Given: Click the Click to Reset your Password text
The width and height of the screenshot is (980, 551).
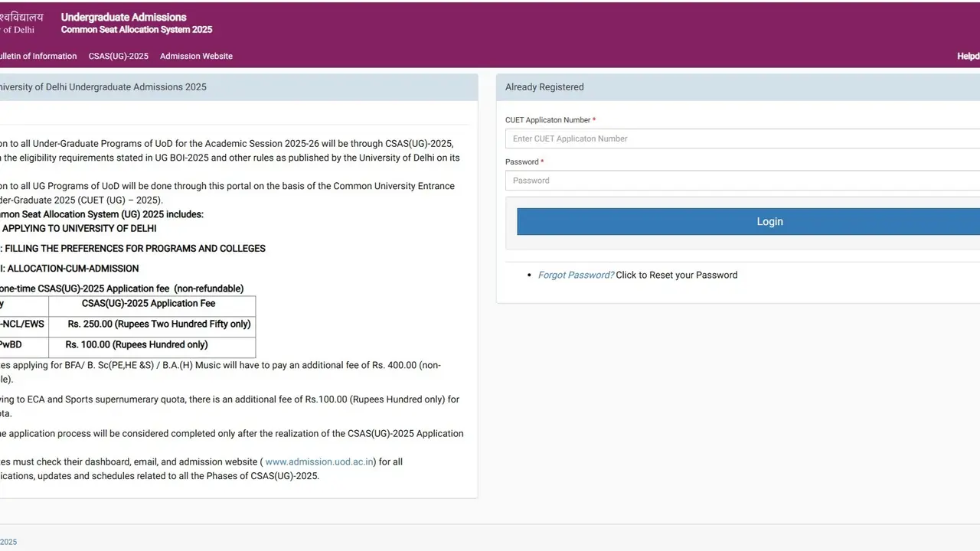Looking at the screenshot, I should 677,275.
